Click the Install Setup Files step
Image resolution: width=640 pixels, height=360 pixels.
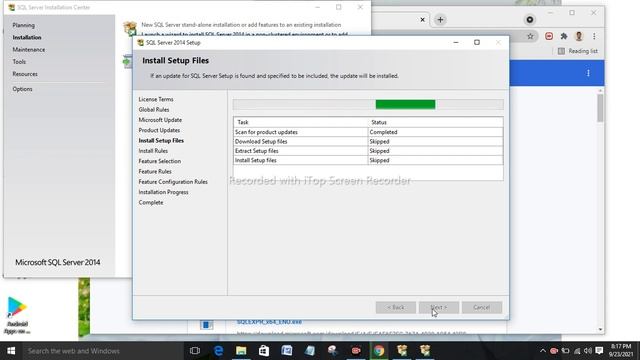click(161, 140)
